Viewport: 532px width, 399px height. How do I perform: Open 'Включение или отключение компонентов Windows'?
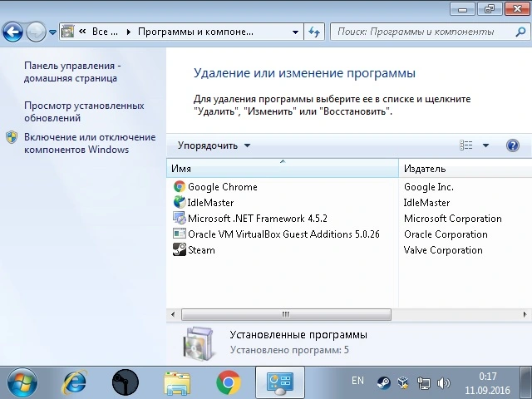coord(90,143)
